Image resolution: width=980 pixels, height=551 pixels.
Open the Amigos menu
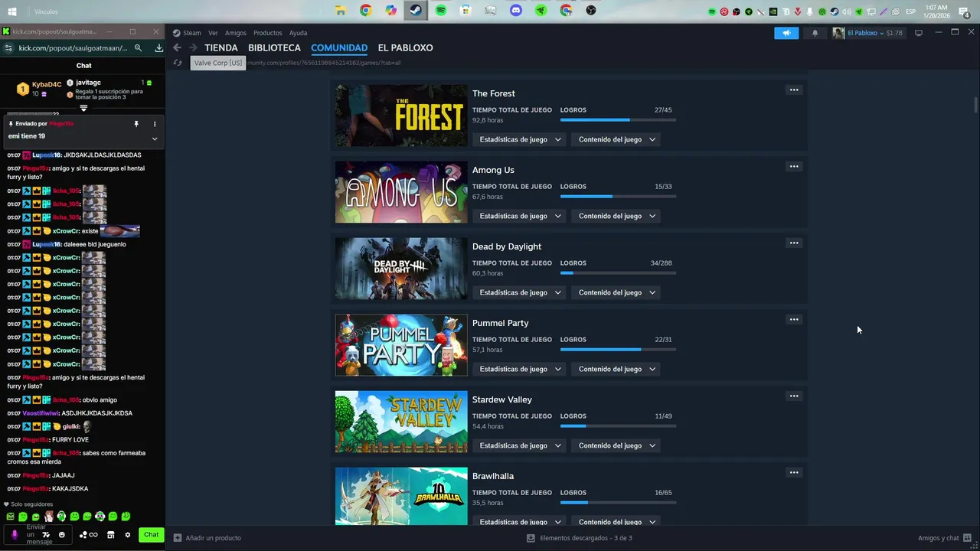[236, 33]
